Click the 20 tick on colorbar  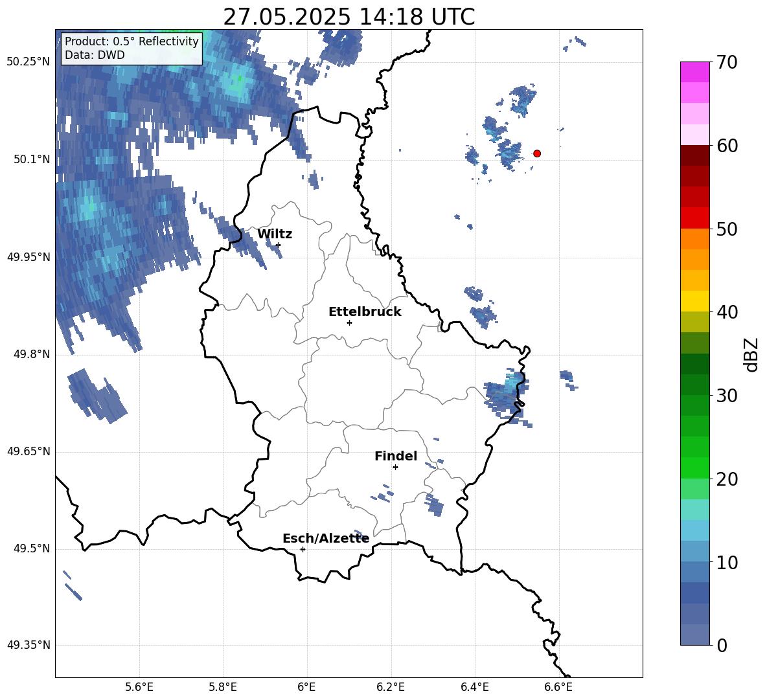[727, 479]
